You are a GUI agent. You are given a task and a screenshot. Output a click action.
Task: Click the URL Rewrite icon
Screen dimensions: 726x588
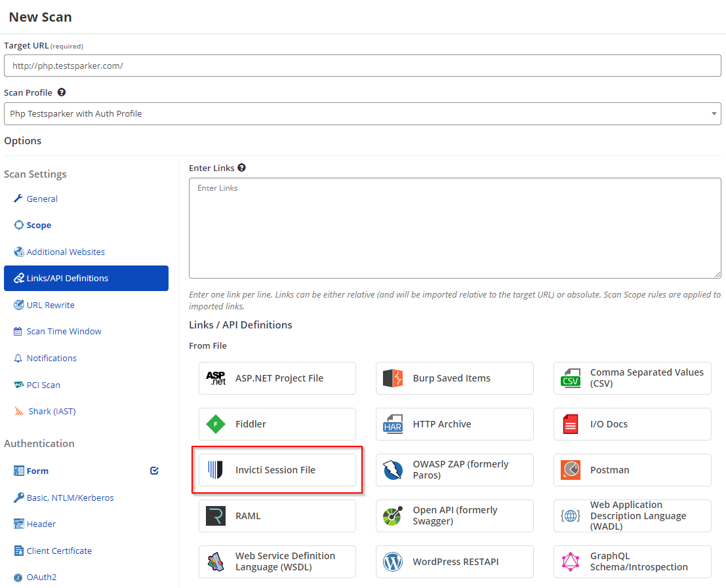(18, 305)
